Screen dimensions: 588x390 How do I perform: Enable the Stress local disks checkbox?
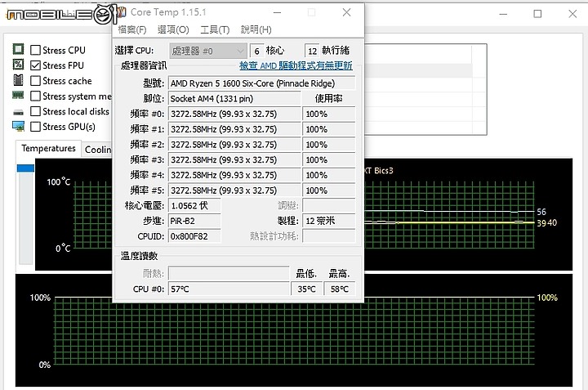point(35,111)
